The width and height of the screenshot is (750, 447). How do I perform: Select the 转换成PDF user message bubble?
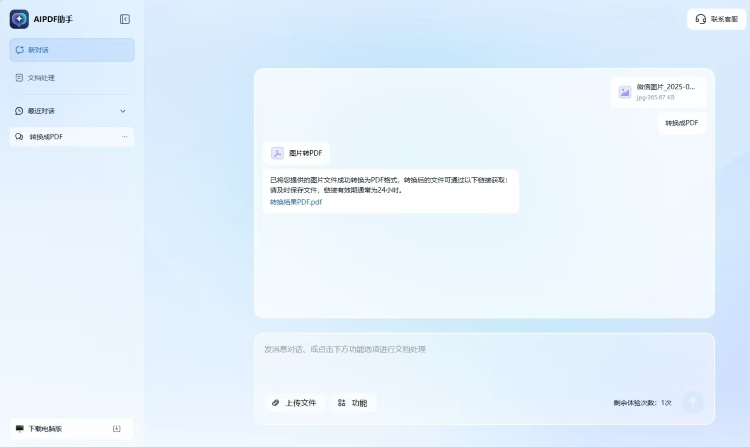pyautogui.click(x=682, y=123)
